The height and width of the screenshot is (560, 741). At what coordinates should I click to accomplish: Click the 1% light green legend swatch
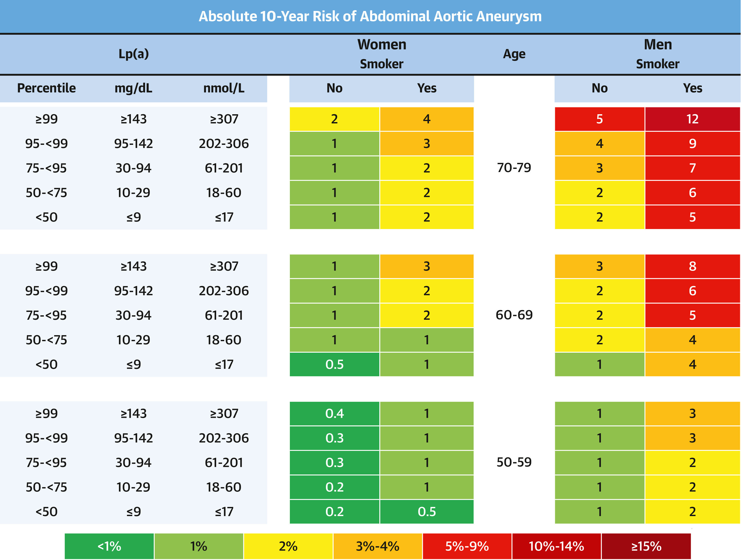coord(199,546)
